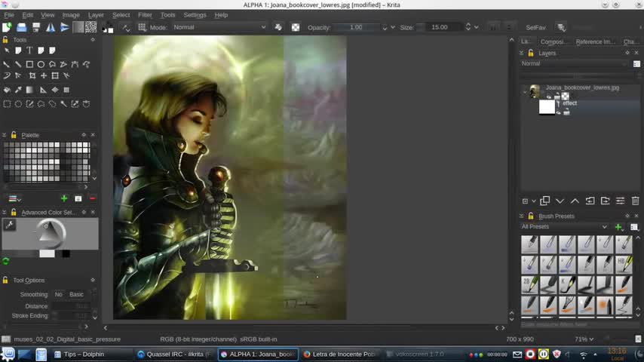
Task: Open an existing document from toolbar
Action: pos(21,27)
